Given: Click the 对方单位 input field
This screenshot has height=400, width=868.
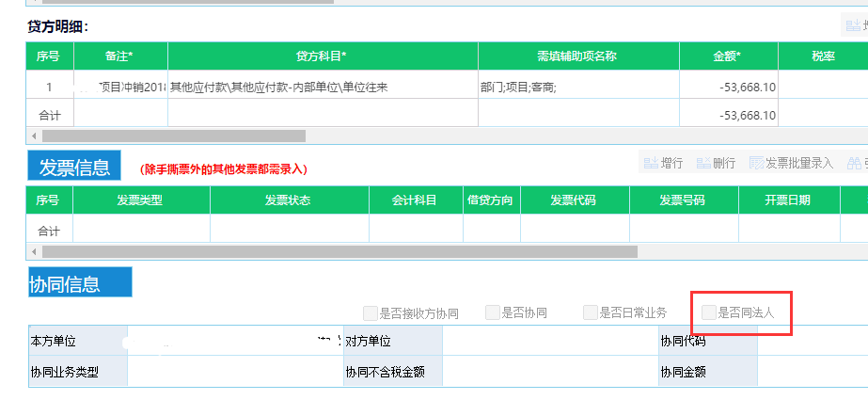Looking at the screenshot, I should [x=549, y=341].
